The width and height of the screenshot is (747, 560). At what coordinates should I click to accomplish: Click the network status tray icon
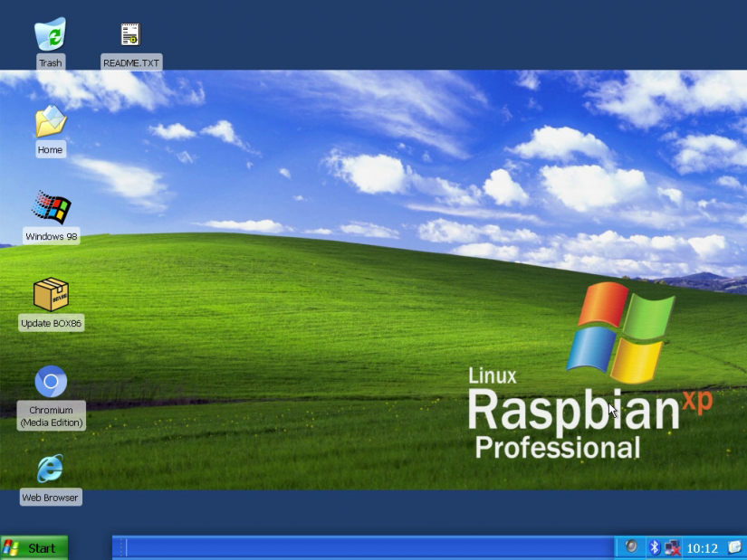(672, 547)
